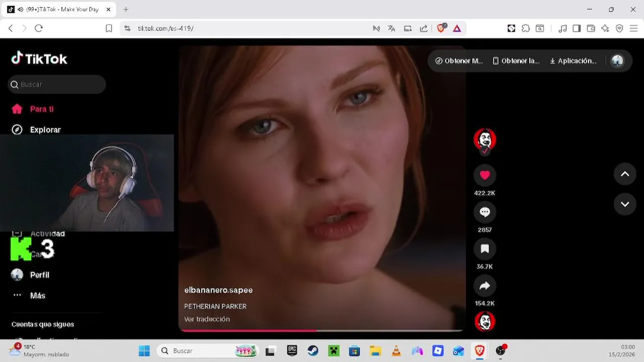Open the Brave VPN shield icon
Screen dimensions: 644x362
point(619,29)
